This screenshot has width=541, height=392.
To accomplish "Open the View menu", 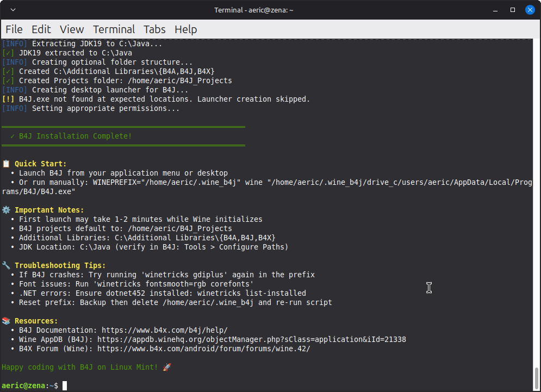I will (x=72, y=29).
